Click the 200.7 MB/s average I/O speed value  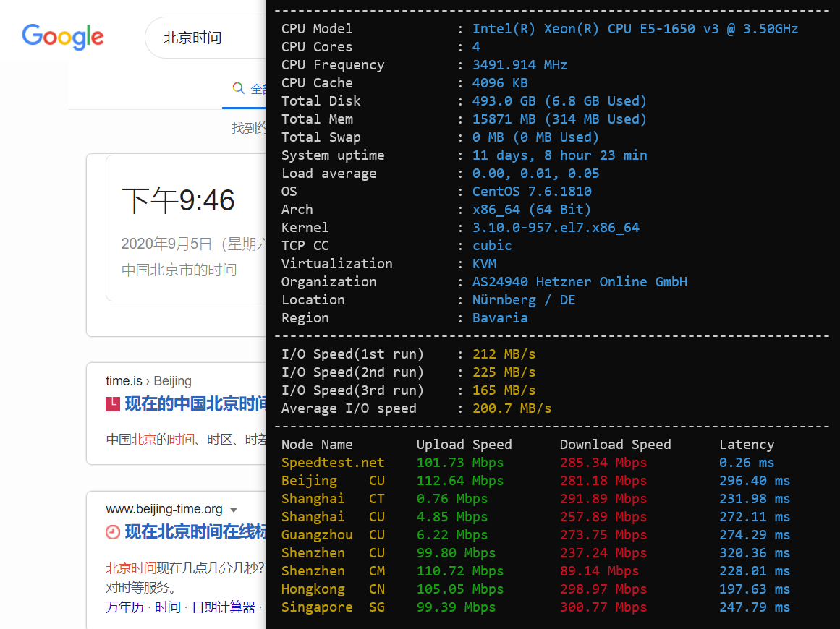(x=512, y=408)
